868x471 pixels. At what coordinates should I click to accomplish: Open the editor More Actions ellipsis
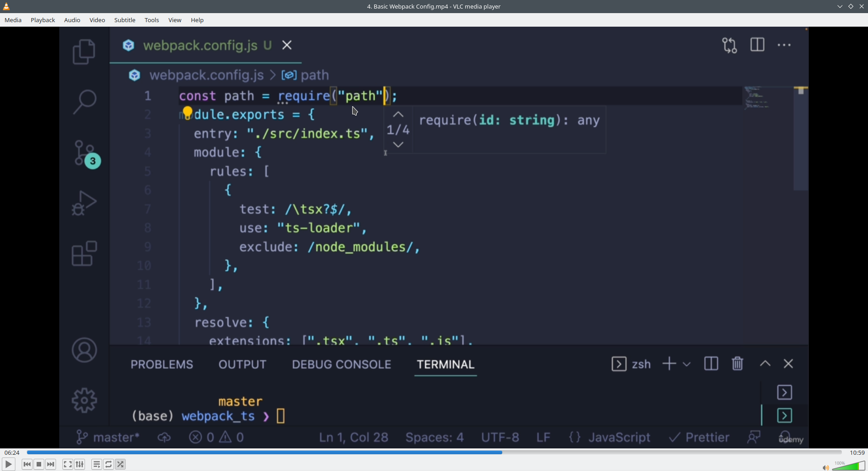point(784,45)
